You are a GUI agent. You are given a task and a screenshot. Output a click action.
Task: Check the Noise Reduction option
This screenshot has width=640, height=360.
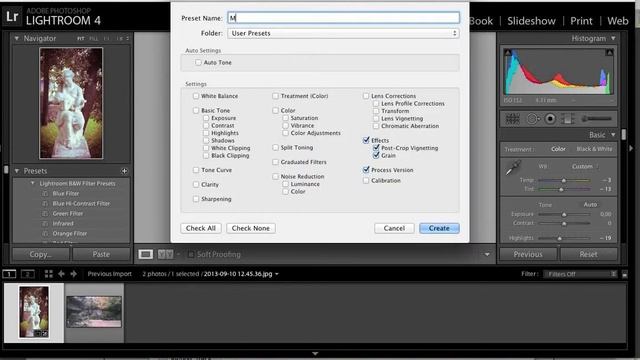coord(276,176)
